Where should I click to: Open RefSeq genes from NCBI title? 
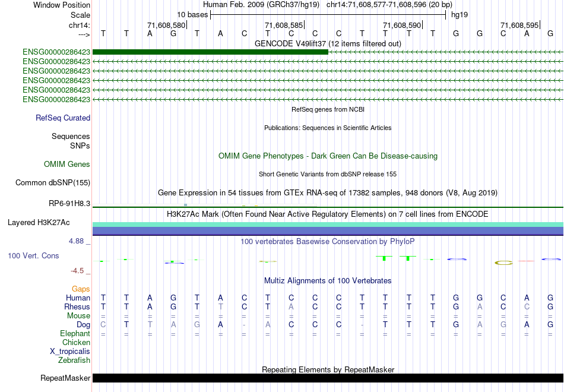pos(328,109)
